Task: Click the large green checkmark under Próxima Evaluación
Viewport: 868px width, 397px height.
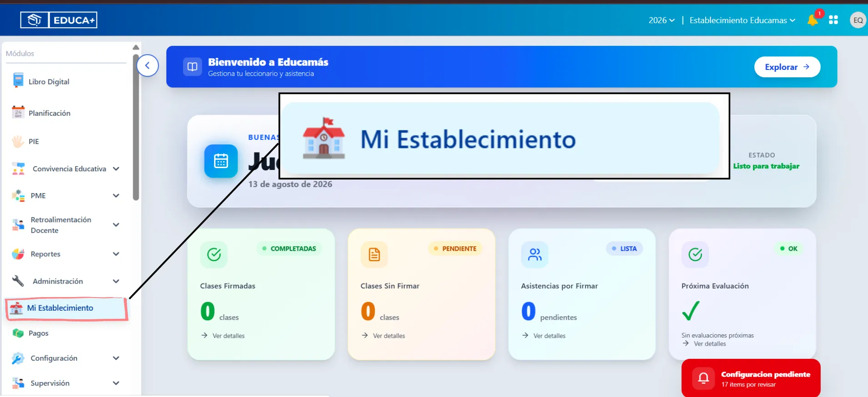Action: [691, 311]
